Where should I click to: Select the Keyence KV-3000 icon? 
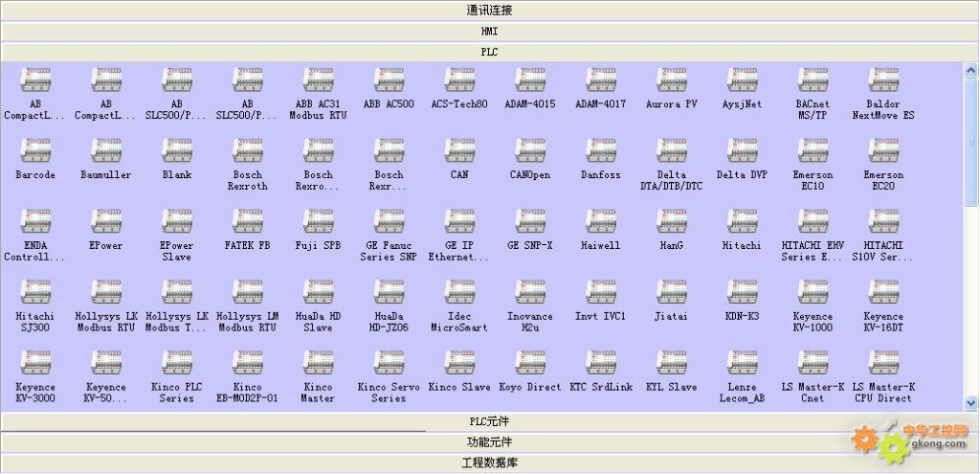click(x=35, y=363)
